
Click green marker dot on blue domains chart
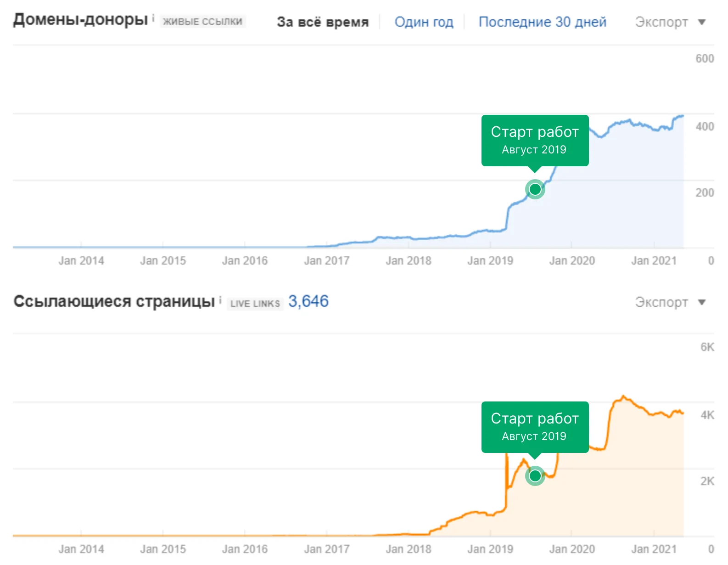[x=535, y=189]
